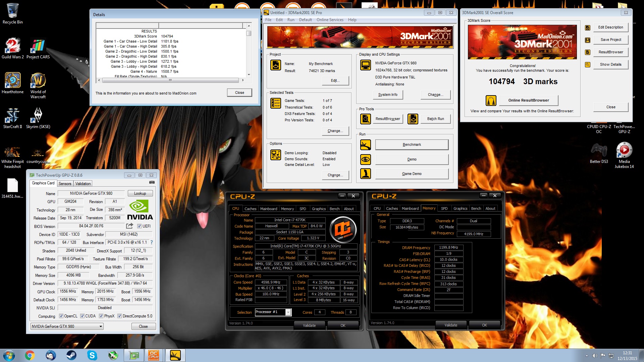Open the Online Services menu in 3DMark2001
644x362 pixels.
pyautogui.click(x=330, y=20)
